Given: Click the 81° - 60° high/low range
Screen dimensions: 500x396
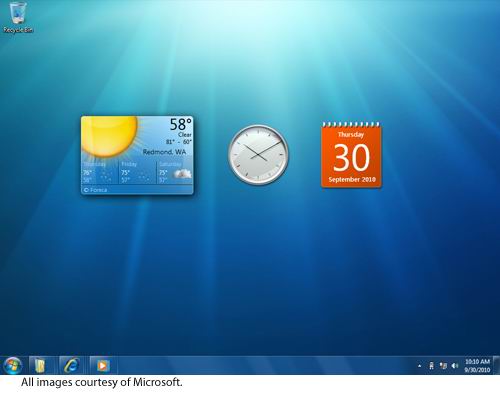Looking at the screenshot, I should coord(179,142).
